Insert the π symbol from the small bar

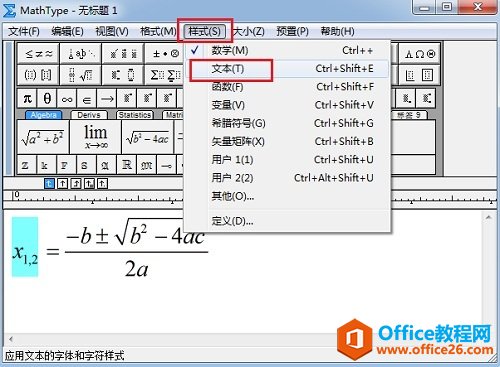click(x=27, y=98)
